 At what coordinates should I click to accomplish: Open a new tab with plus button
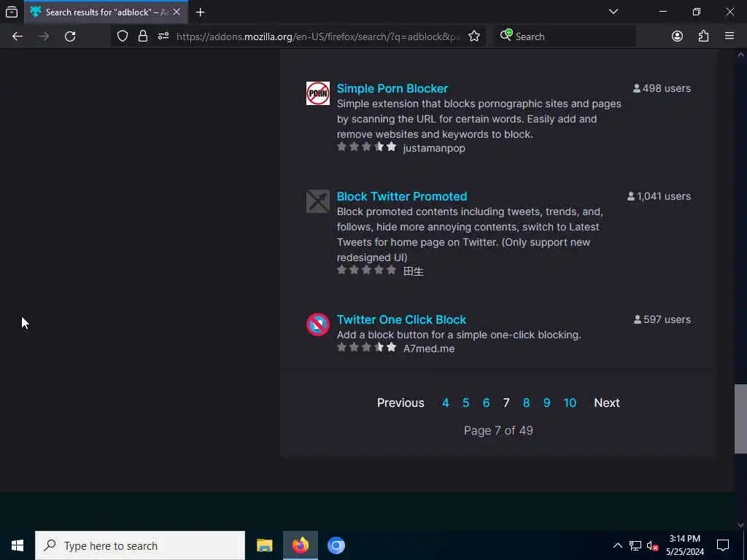201,12
